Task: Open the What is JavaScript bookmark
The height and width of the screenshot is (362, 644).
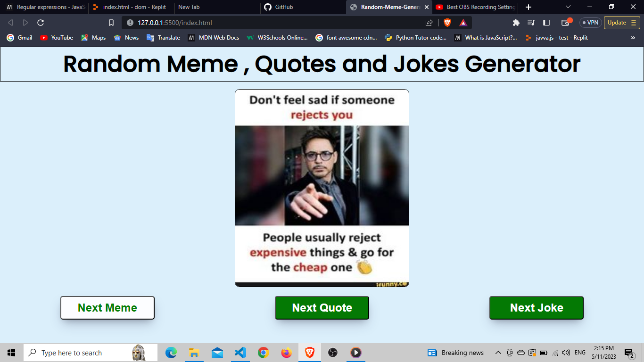Action: coord(486,38)
